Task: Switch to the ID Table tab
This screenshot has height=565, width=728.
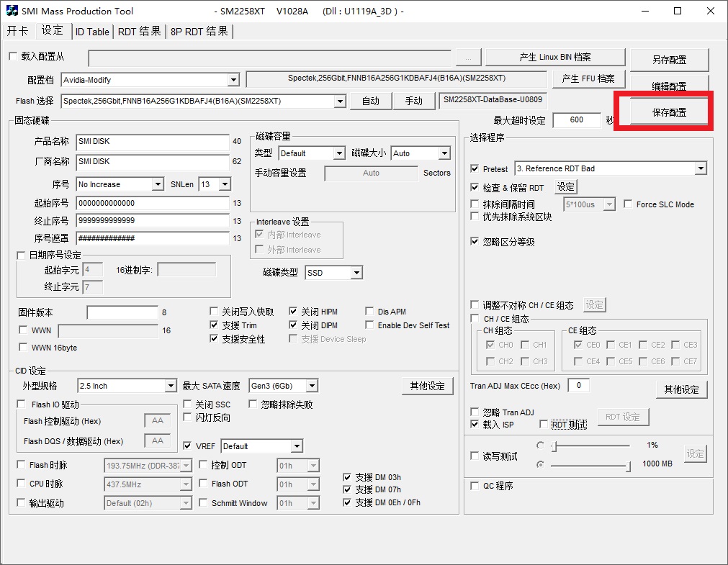Action: click(x=92, y=32)
